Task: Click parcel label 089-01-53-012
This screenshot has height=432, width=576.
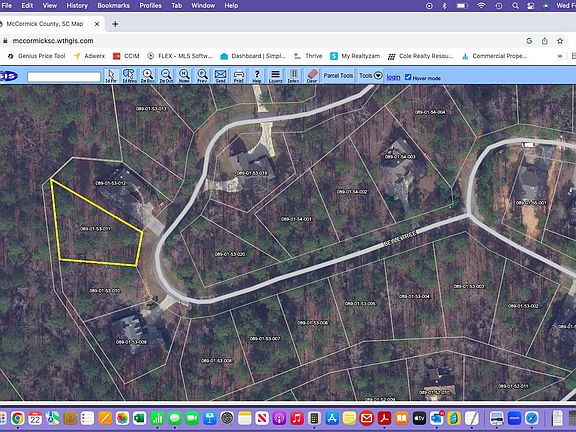Action: [111, 183]
